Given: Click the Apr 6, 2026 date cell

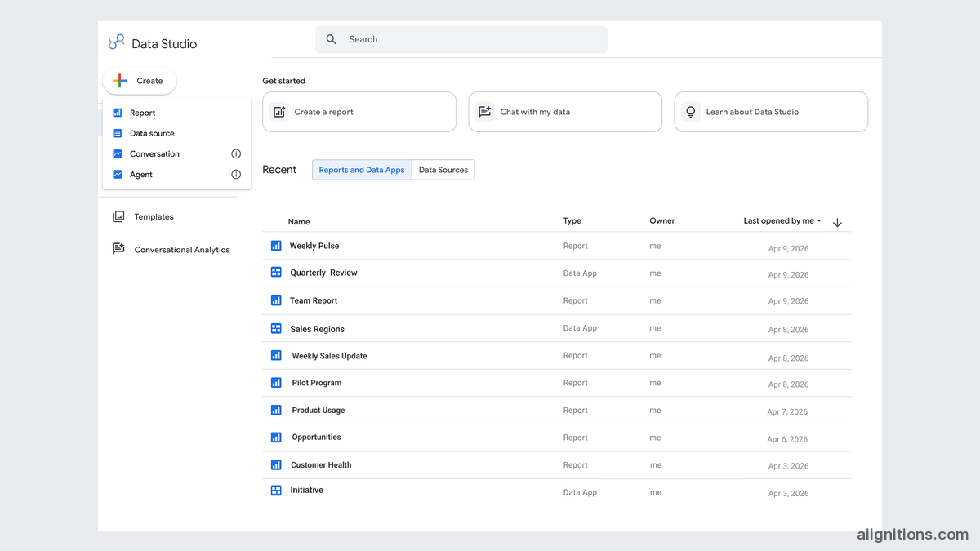Looking at the screenshot, I should point(787,439).
